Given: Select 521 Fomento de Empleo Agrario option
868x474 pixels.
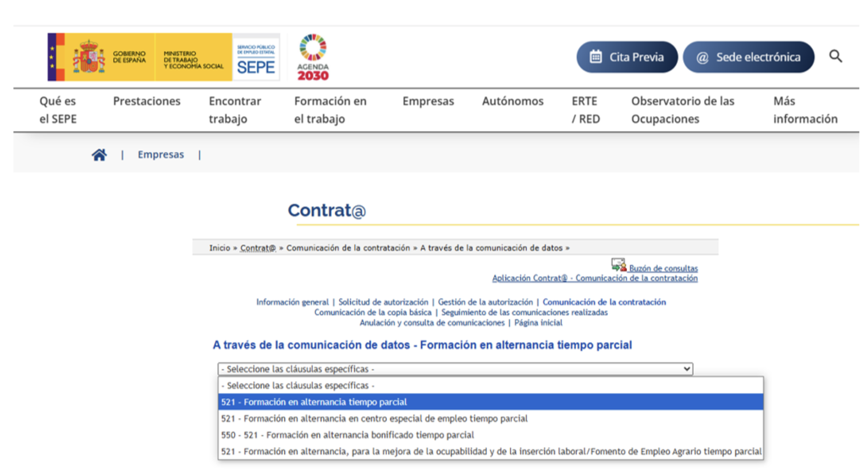Looking at the screenshot, I should coord(490,451).
